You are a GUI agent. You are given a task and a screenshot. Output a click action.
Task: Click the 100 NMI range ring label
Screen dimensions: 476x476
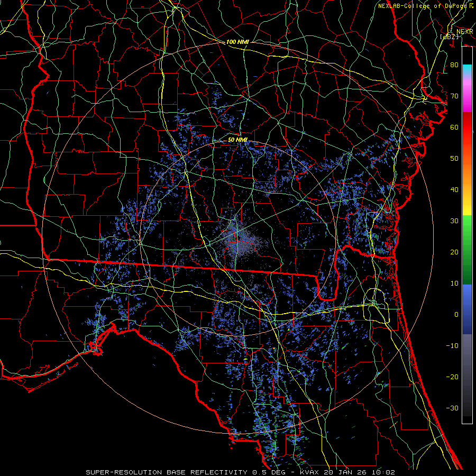(x=237, y=42)
